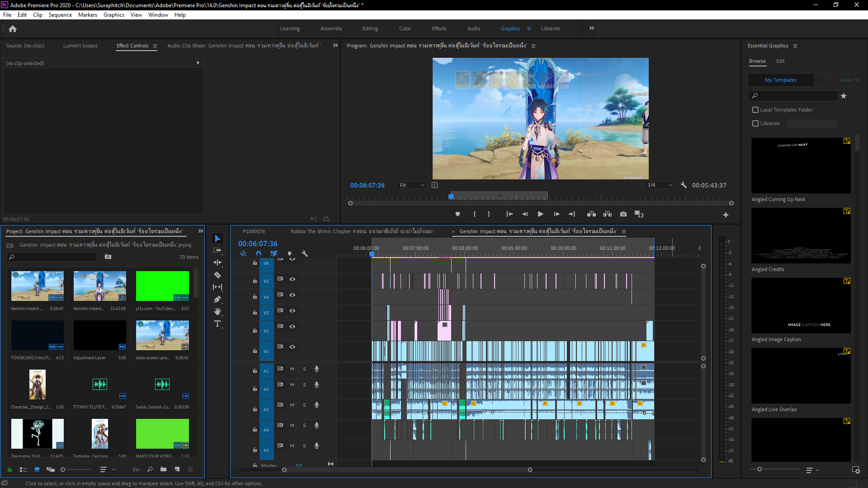Select the Track Select Forward tool
The height and width of the screenshot is (488, 868).
[217, 250]
